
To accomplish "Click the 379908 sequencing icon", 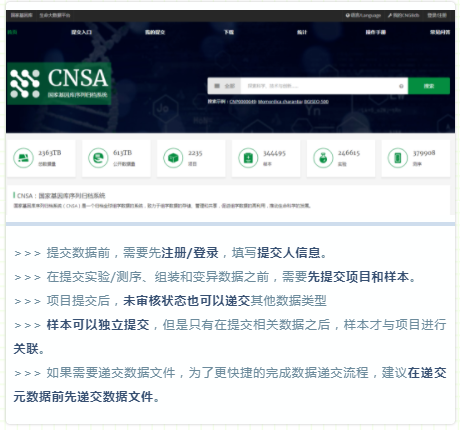I will click(x=398, y=158).
